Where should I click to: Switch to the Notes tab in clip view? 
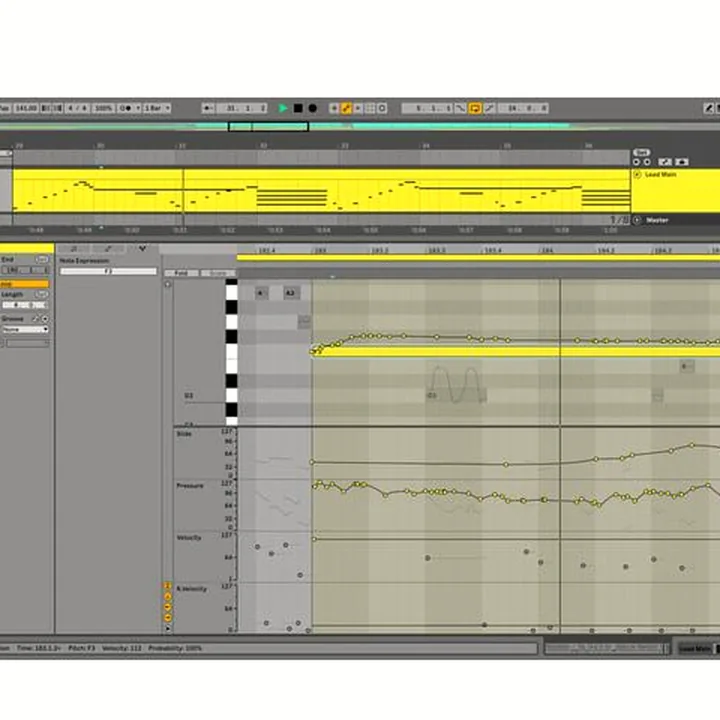[74, 248]
